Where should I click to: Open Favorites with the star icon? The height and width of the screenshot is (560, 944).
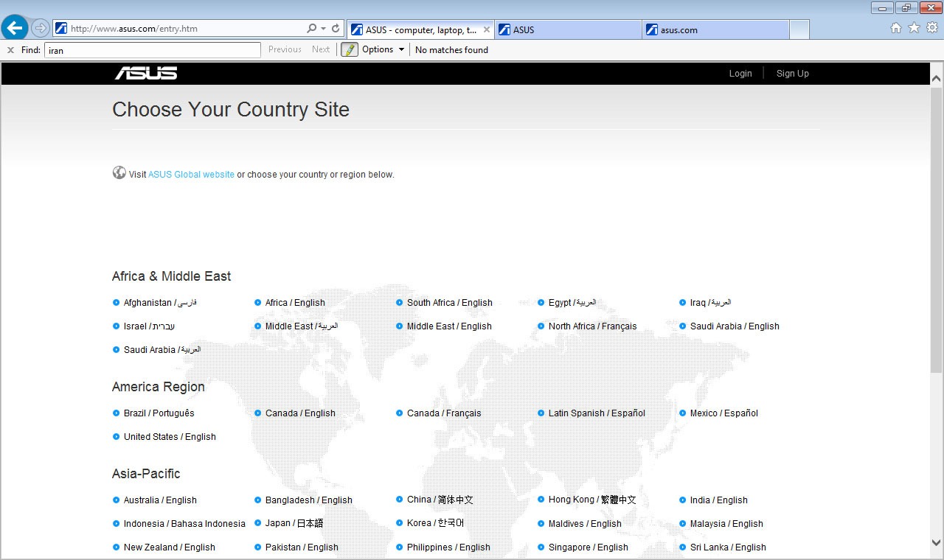(x=914, y=28)
